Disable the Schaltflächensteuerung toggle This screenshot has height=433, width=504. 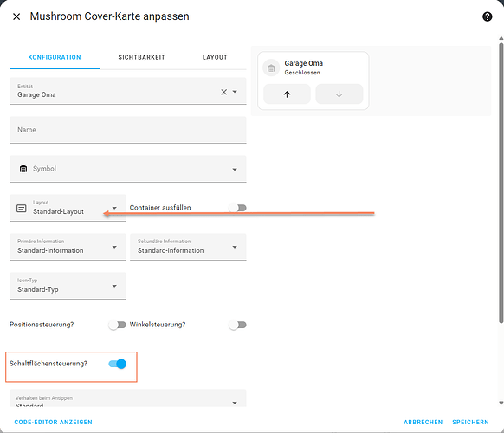pos(117,364)
